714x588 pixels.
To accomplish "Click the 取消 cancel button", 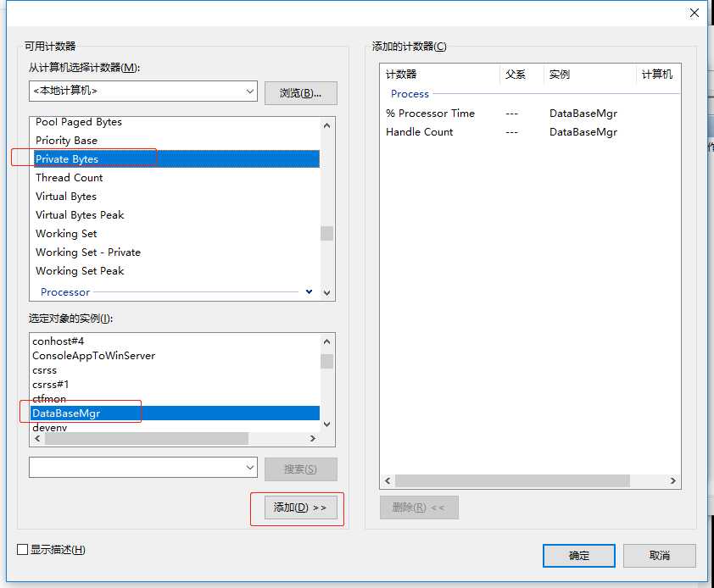I will coord(660,556).
